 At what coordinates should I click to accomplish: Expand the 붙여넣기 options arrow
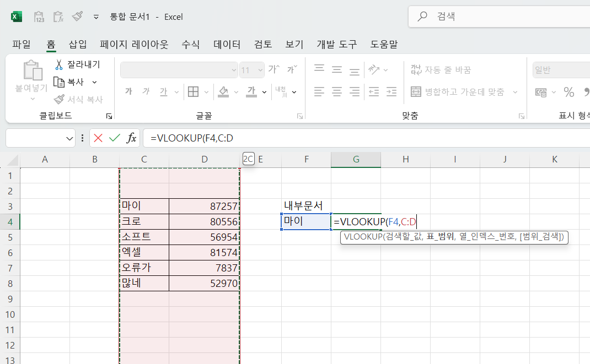click(x=33, y=99)
